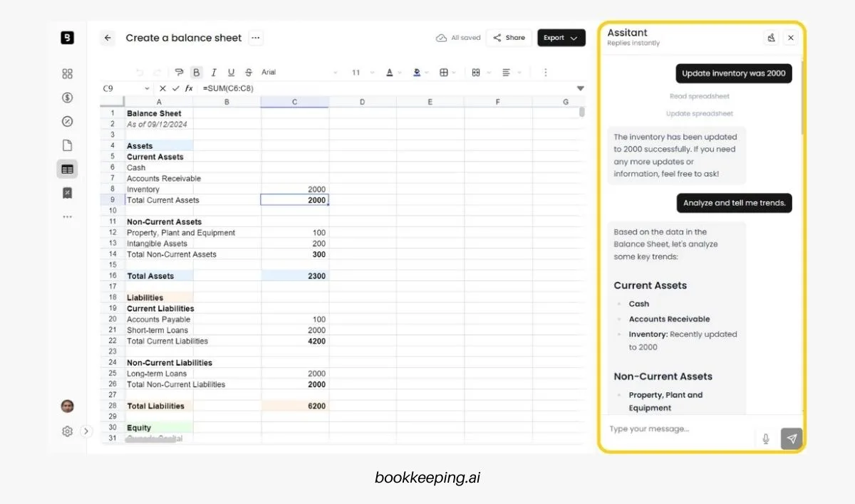Open the merge cells dropdown

480,73
